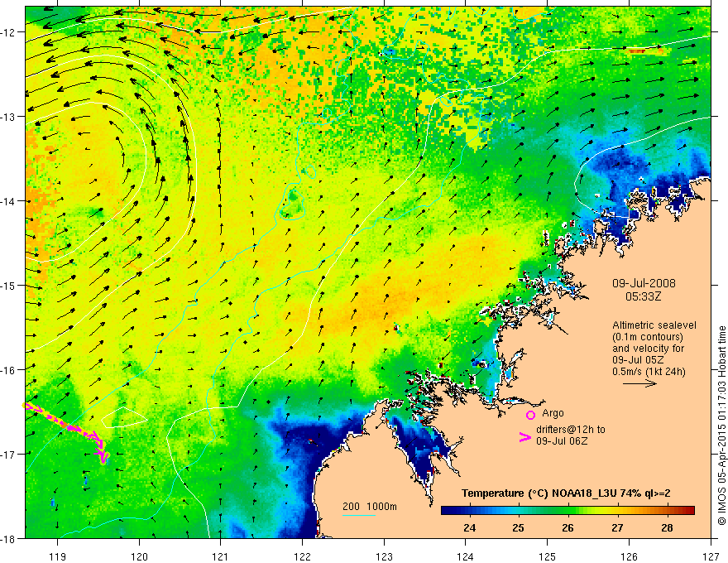728x563 pixels.
Task: Click the 0.5m/s velocity scale arrow
Action: (639, 383)
